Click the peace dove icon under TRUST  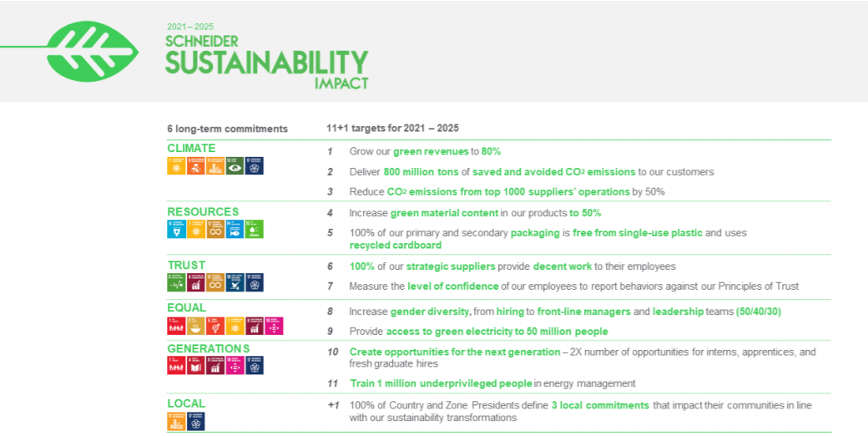tap(235, 282)
